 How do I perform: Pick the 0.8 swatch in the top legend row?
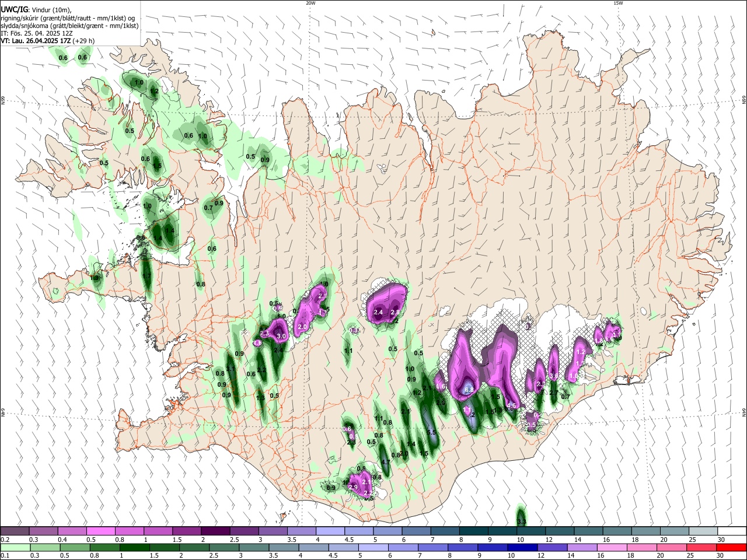tap(130, 531)
